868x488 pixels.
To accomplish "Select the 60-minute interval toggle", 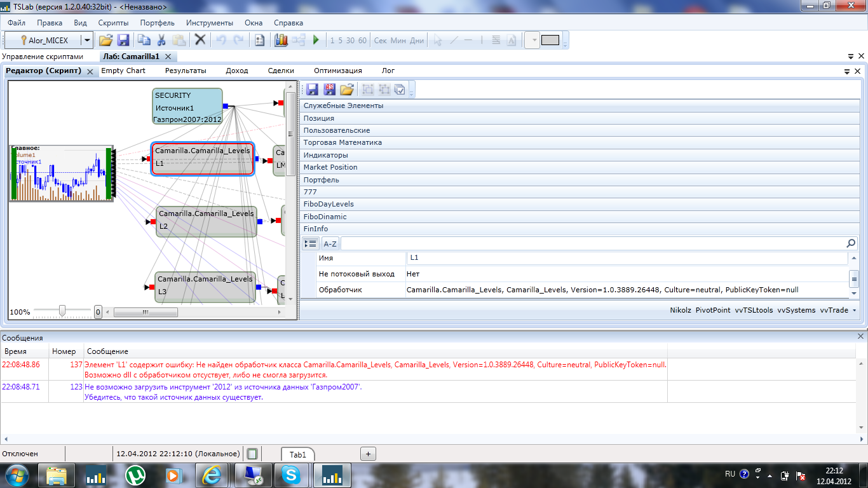I will pos(362,41).
